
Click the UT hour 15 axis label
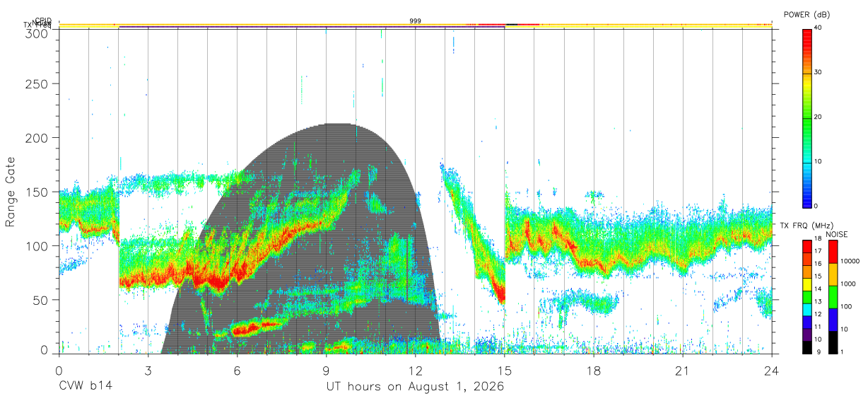pos(505,371)
